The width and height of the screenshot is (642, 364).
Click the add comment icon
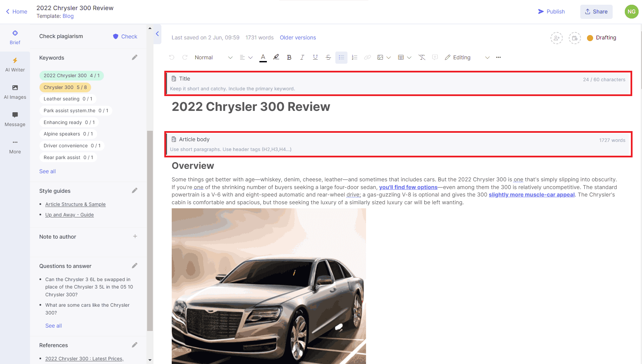tap(435, 57)
